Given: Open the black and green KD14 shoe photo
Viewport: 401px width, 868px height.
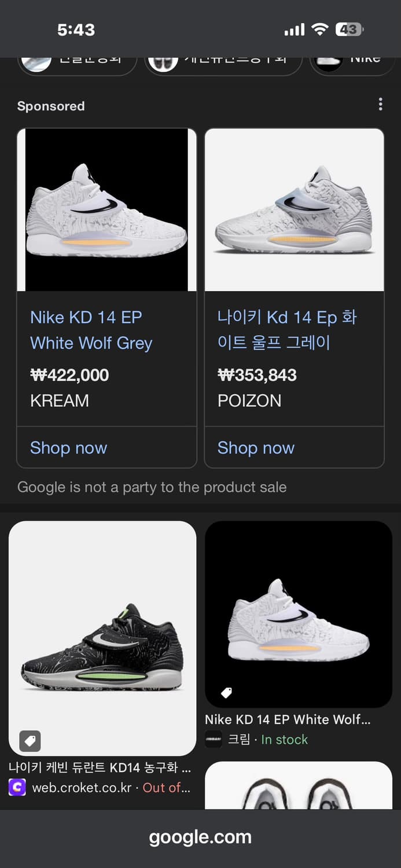Looking at the screenshot, I should point(102,638).
